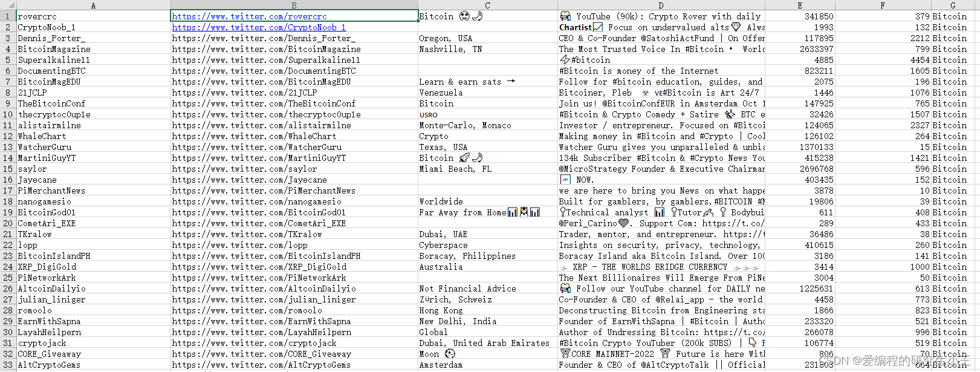Select bio cell '#Bitcoin is money of the Internet'
Screen dimensions: 980x372
pyautogui.click(x=661, y=71)
